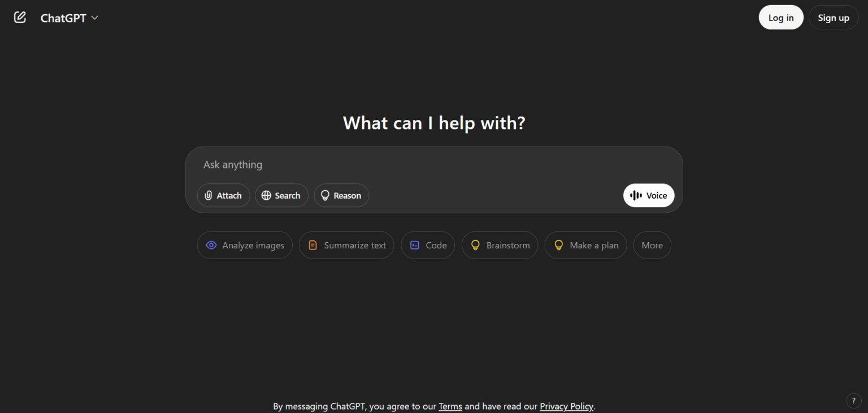Choose the Summarize text suggestion
The width and height of the screenshot is (868, 413).
click(x=346, y=246)
